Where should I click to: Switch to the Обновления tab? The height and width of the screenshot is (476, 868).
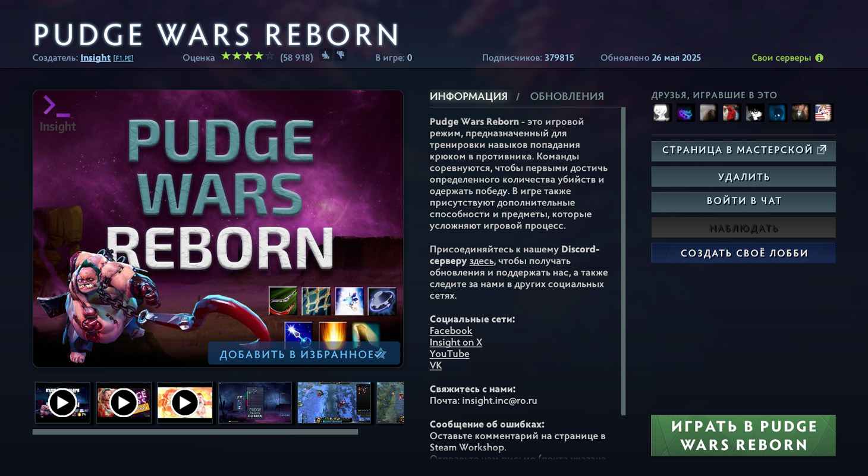[567, 96]
